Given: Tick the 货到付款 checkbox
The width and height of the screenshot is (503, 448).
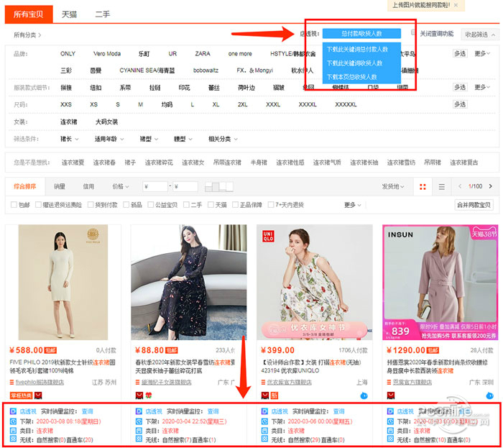Looking at the screenshot, I should pyautogui.click(x=91, y=204).
